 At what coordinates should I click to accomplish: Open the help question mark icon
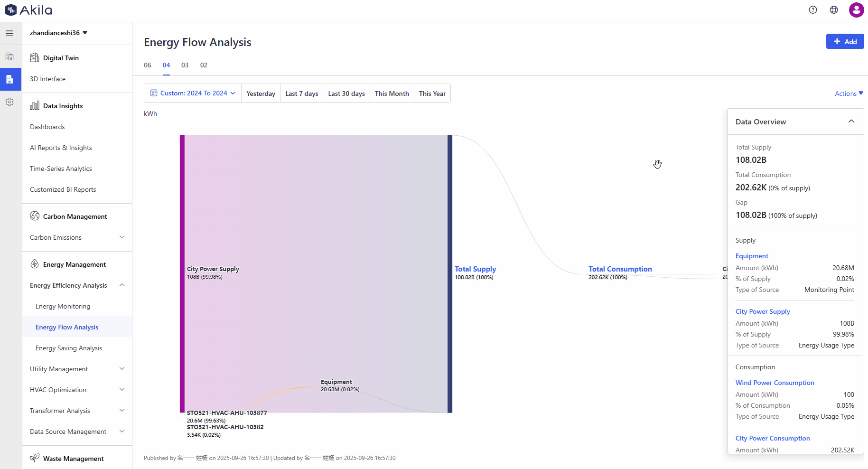(813, 10)
